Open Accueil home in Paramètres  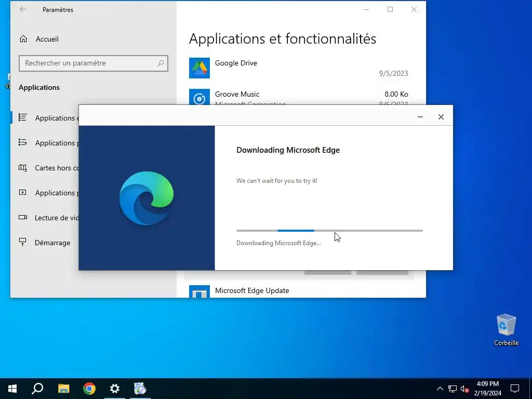point(39,39)
